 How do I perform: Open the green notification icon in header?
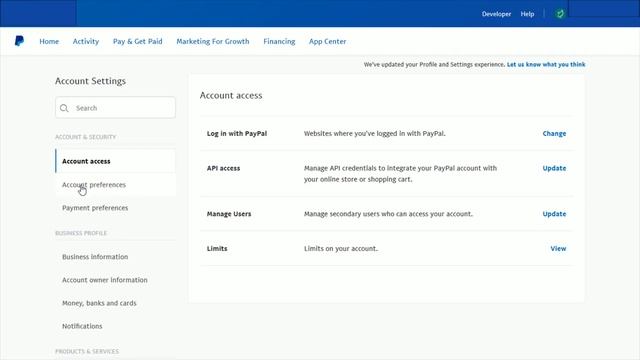click(560, 14)
